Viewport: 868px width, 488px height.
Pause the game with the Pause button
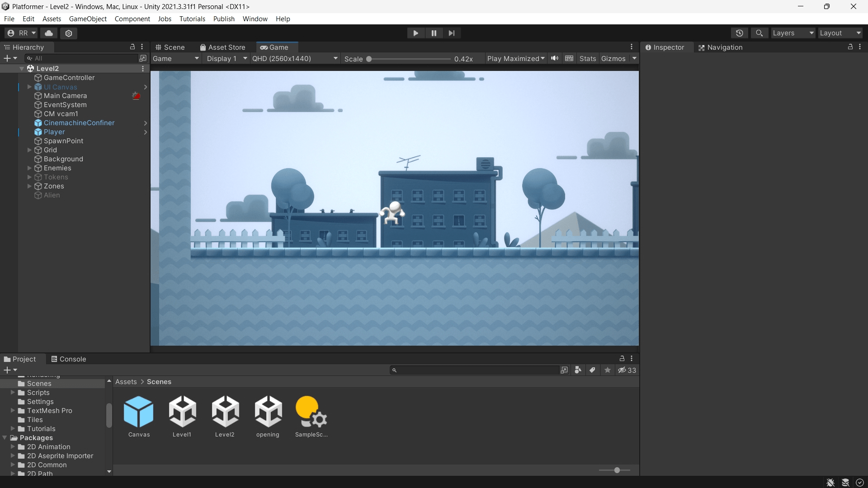point(434,33)
